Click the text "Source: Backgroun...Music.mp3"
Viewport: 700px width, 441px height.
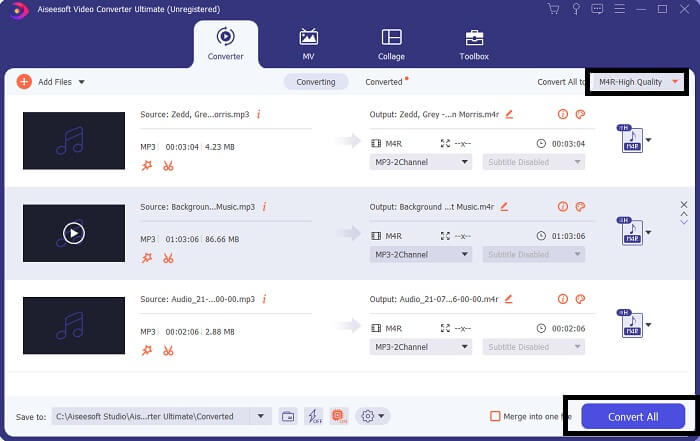[x=197, y=207]
